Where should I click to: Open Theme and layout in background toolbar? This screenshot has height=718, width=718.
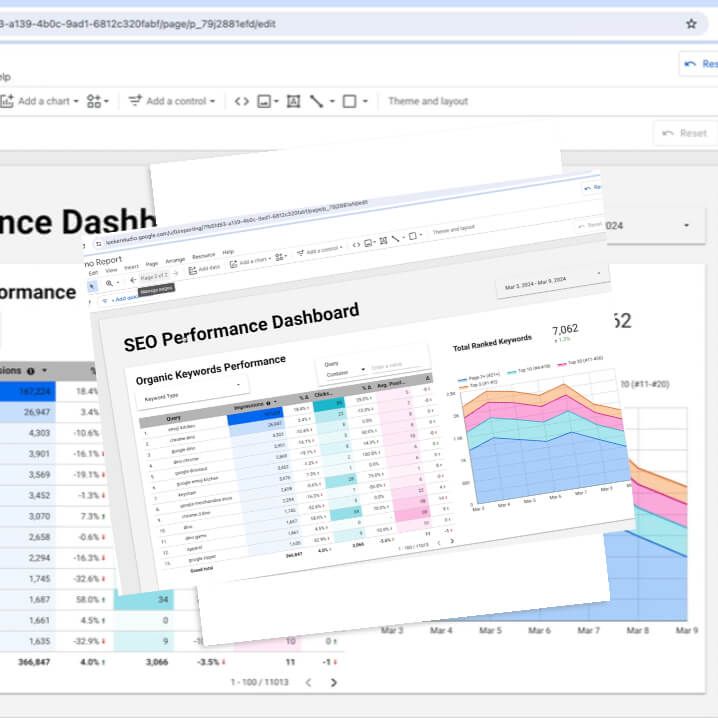pyautogui.click(x=428, y=101)
